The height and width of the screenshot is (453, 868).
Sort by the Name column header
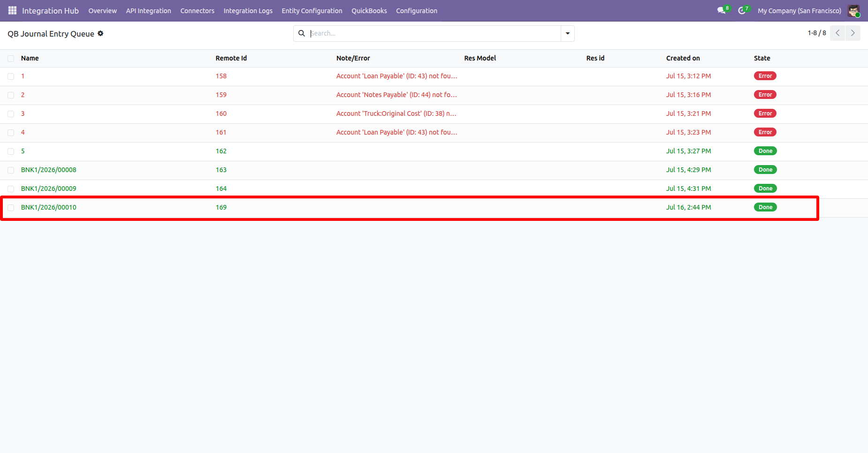(x=30, y=58)
